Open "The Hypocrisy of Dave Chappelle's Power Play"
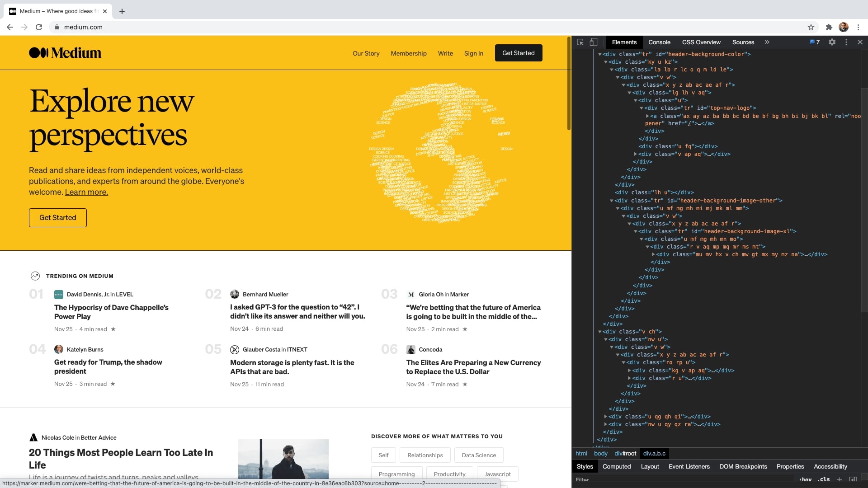This screenshot has width=868, height=488. point(111,312)
